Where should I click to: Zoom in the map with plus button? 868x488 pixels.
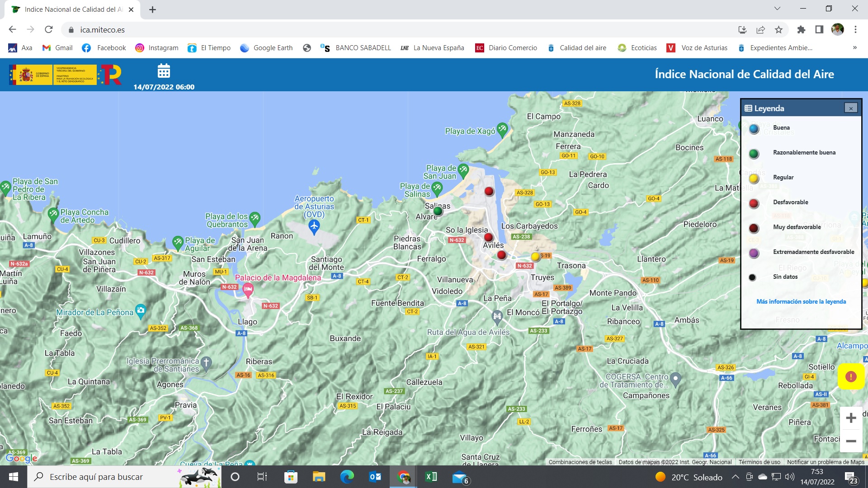click(x=851, y=418)
